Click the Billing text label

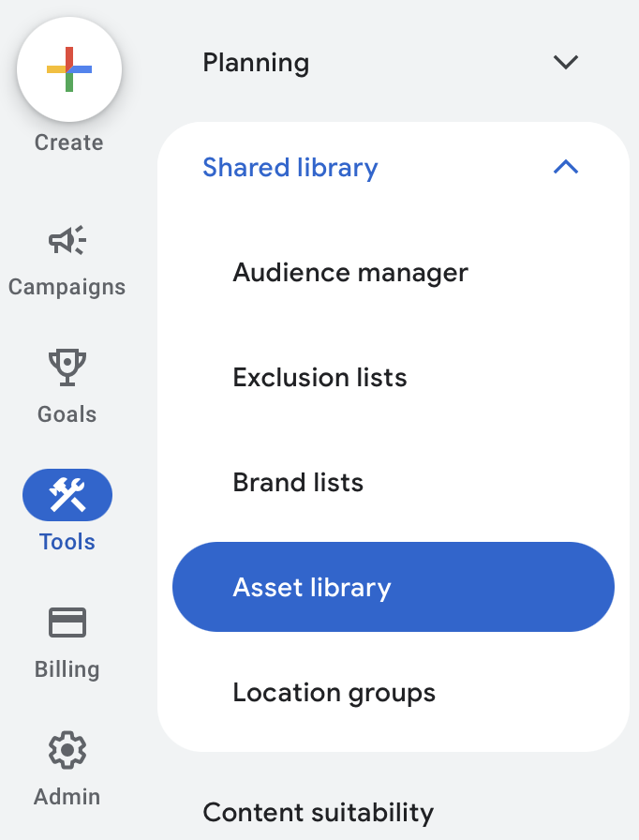coord(67,670)
